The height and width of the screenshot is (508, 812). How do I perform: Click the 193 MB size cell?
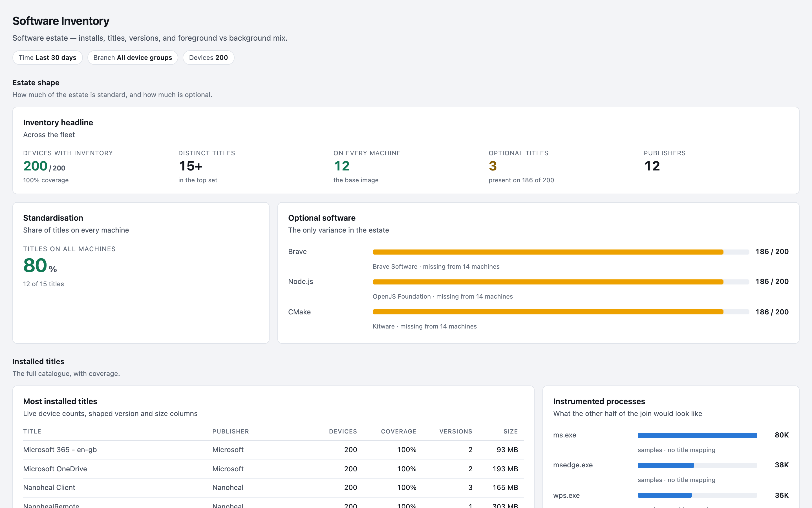(505, 469)
